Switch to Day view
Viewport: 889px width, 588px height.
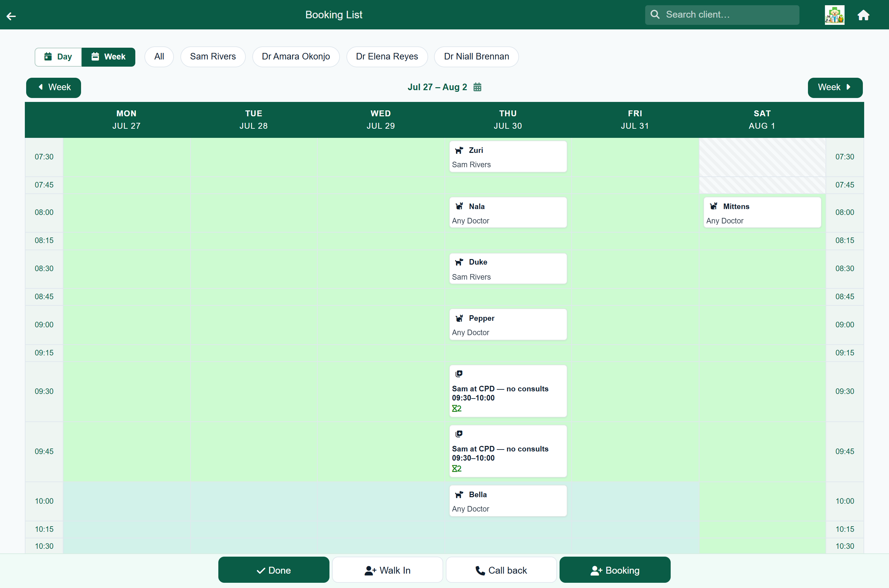coord(58,57)
